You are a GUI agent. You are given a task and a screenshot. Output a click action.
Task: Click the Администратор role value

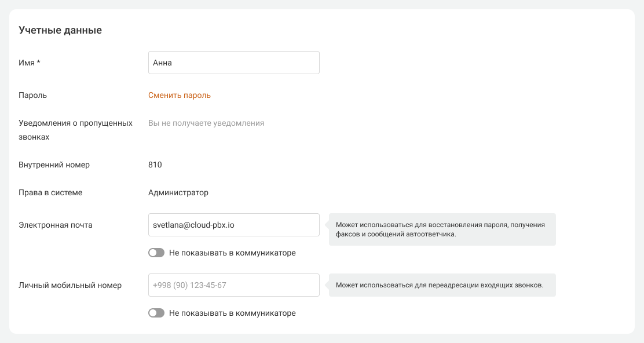click(178, 193)
